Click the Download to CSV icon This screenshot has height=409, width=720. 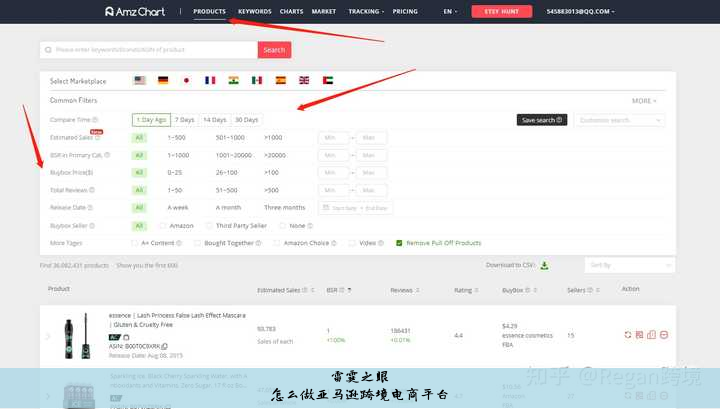544,265
